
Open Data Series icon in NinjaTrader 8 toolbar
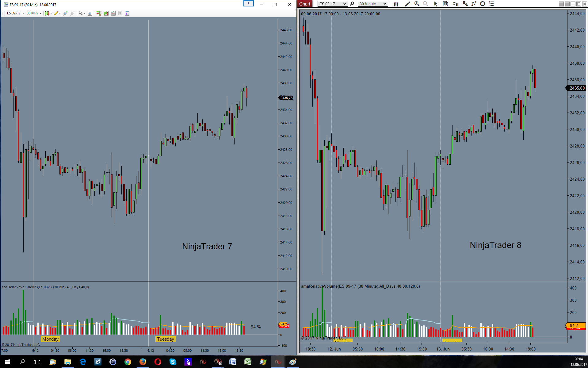pos(465,4)
